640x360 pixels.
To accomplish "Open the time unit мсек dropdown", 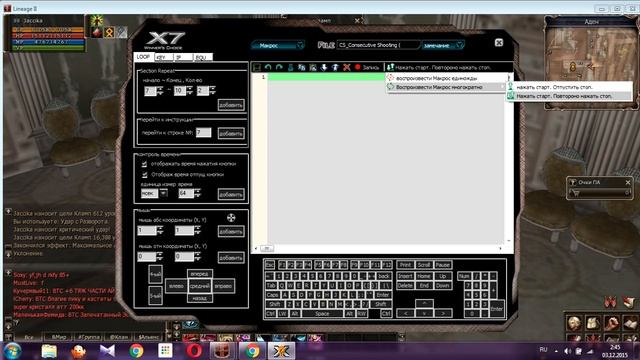I will (163, 193).
